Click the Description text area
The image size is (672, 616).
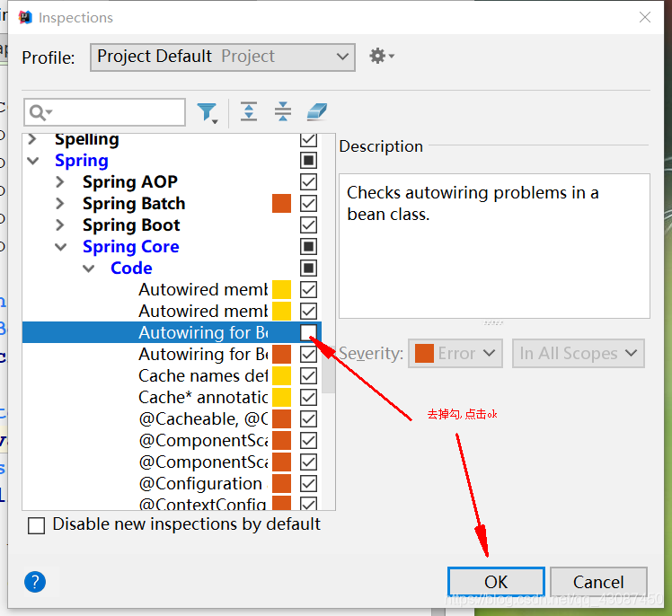pyautogui.click(x=494, y=246)
